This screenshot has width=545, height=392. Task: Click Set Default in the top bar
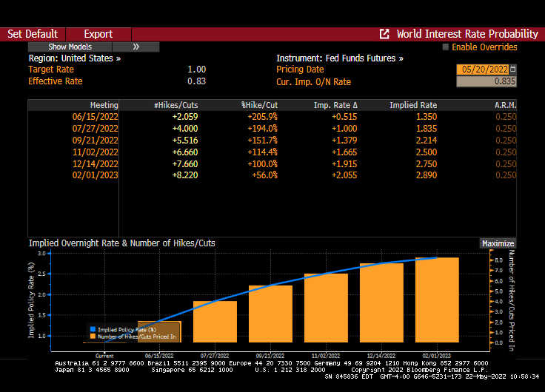33,34
